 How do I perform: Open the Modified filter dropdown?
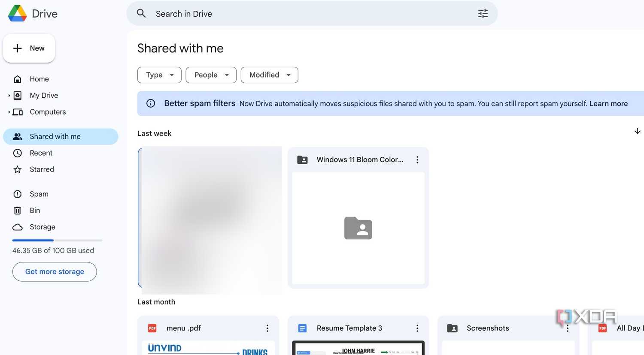(270, 75)
